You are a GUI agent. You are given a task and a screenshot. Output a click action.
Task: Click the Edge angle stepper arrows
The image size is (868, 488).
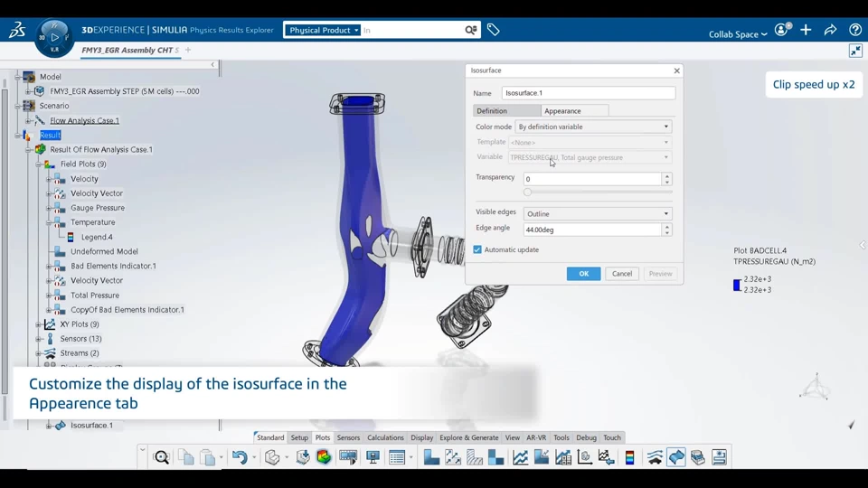[x=667, y=230]
